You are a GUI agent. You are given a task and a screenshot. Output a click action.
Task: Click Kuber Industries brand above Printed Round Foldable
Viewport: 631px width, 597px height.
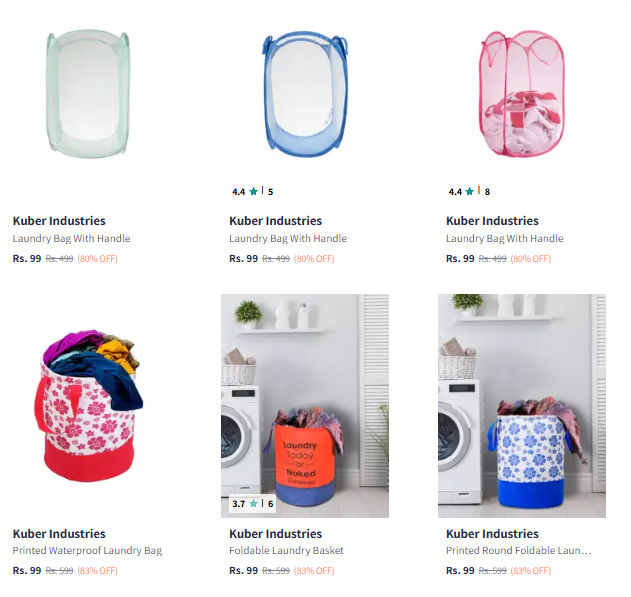pos(492,533)
